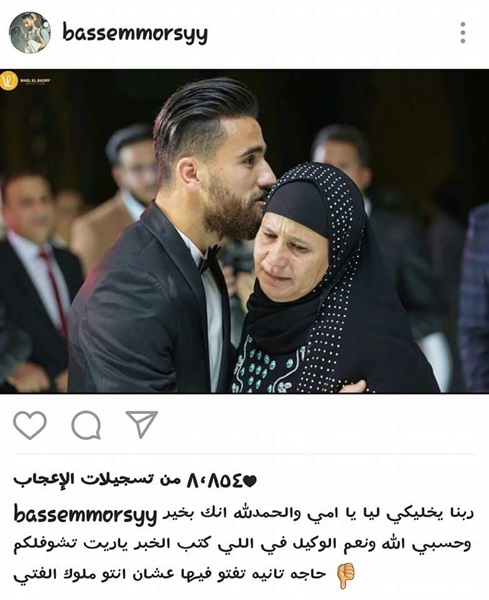Share the post with the paper plane icon
Image resolution: width=489 pixels, height=600 pixels.
pos(142,424)
